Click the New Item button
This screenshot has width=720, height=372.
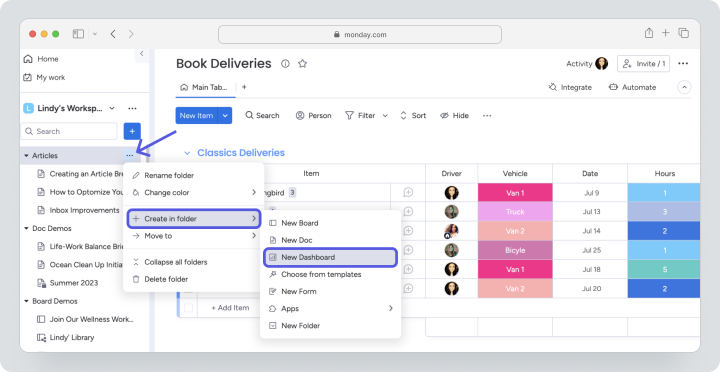click(197, 116)
